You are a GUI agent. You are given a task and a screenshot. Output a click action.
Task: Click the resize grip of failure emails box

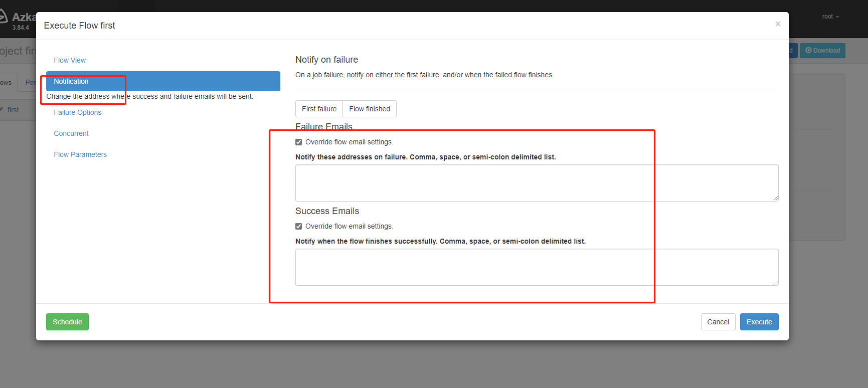coord(775,198)
